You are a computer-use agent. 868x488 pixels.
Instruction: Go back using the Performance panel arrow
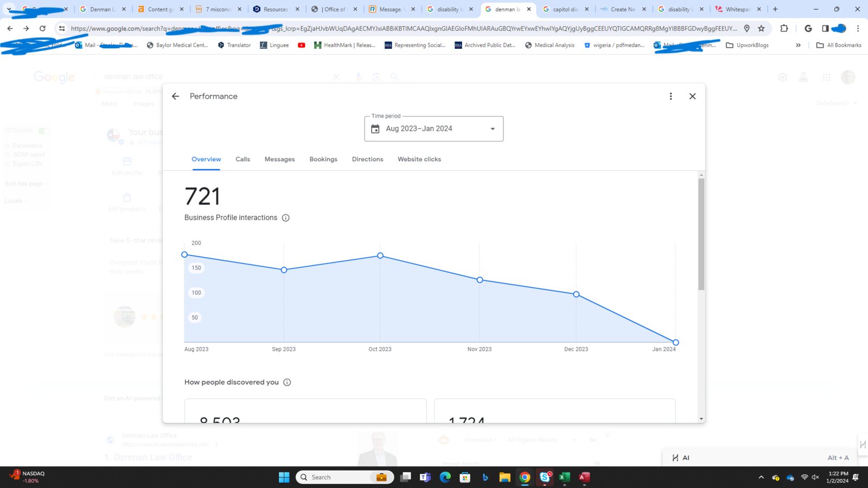[175, 97]
